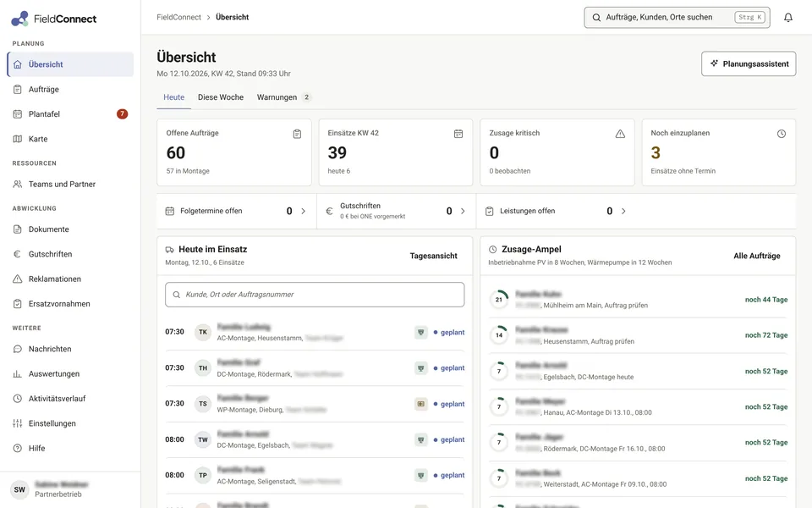The height and width of the screenshot is (508, 812).
Task: Expand the Folgetermine offen chevron
Action: (x=304, y=211)
